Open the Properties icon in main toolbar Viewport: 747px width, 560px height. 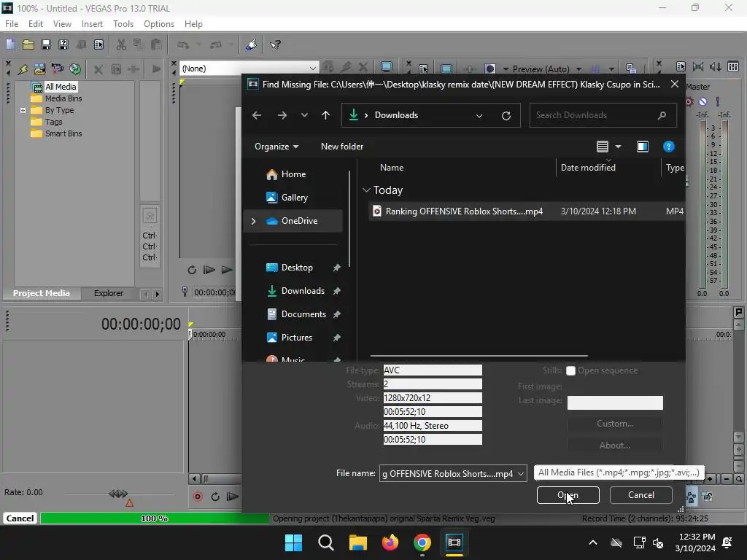click(x=98, y=44)
